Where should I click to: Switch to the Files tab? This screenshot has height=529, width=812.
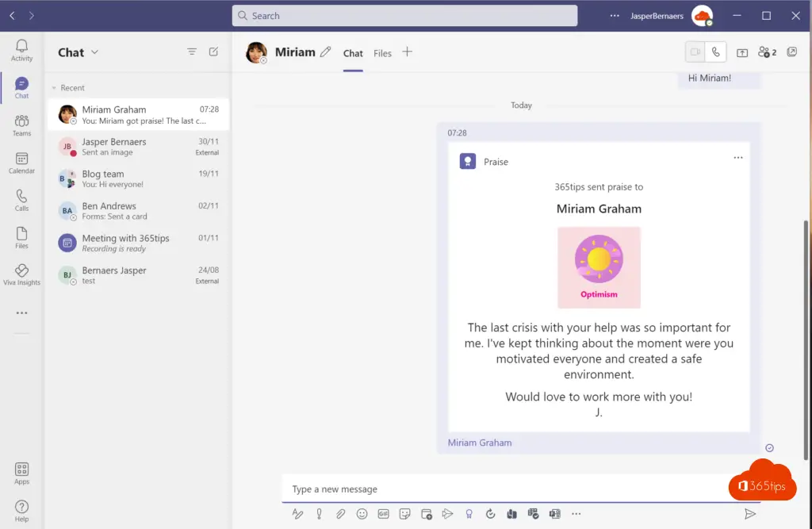(382, 53)
